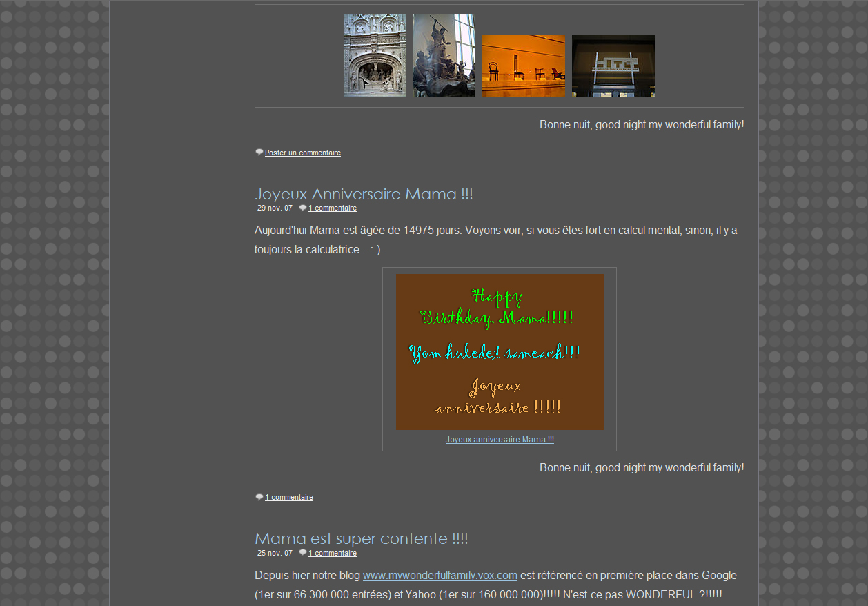Screen dimensions: 868x606
Task: Click the Poster un commentaire link
Action: pyautogui.click(x=302, y=153)
